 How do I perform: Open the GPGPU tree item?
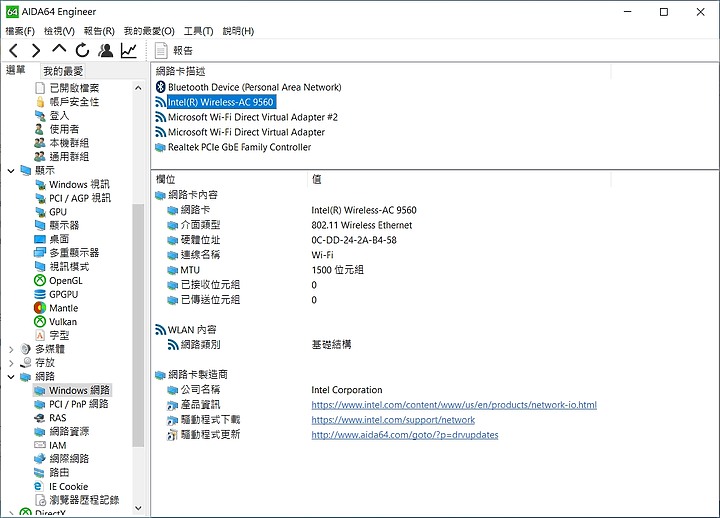click(56, 294)
